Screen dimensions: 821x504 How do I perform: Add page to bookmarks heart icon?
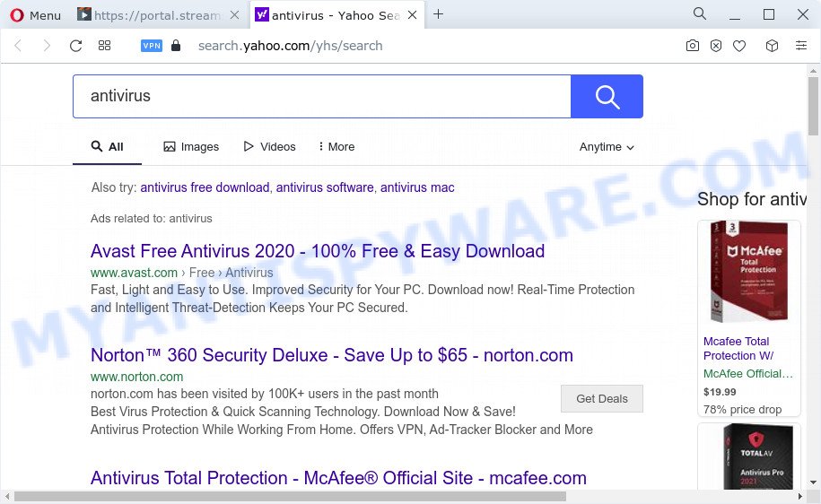739,46
